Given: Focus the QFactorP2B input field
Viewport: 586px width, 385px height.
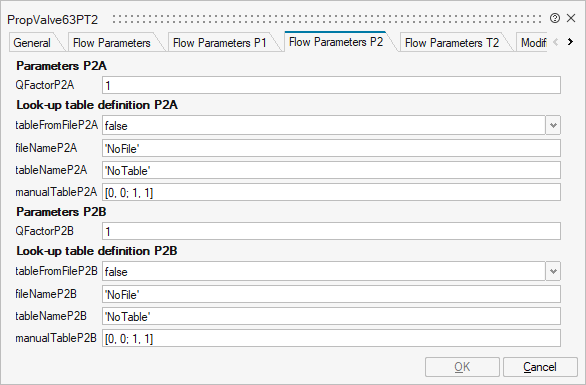Looking at the screenshot, I should [331, 231].
